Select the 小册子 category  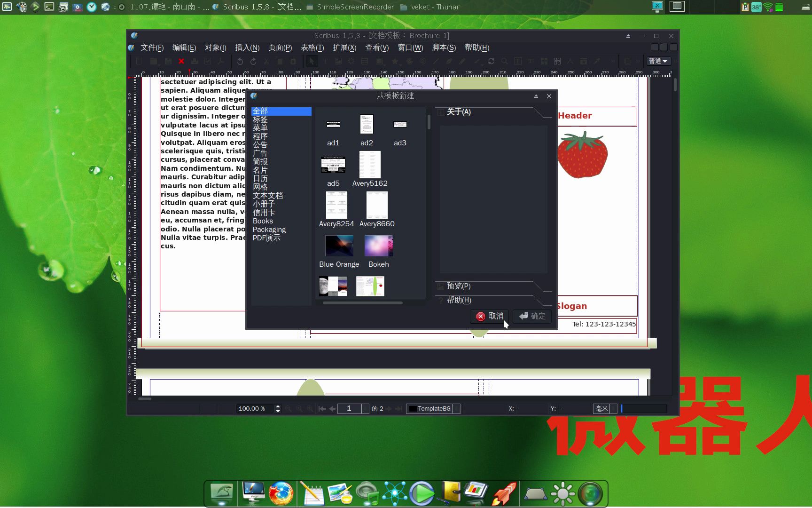(x=281, y=204)
